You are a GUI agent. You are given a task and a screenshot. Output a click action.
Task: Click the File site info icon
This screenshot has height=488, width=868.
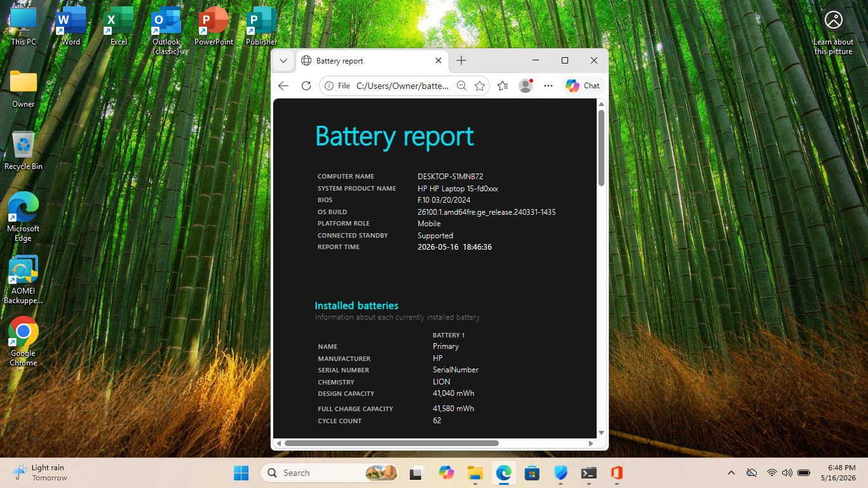coord(337,86)
